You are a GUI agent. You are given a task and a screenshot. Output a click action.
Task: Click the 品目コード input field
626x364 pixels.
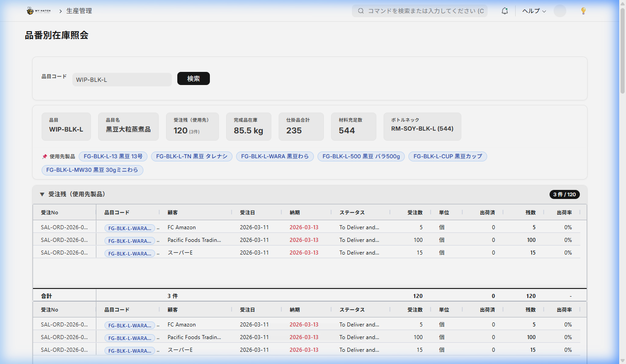122,79
